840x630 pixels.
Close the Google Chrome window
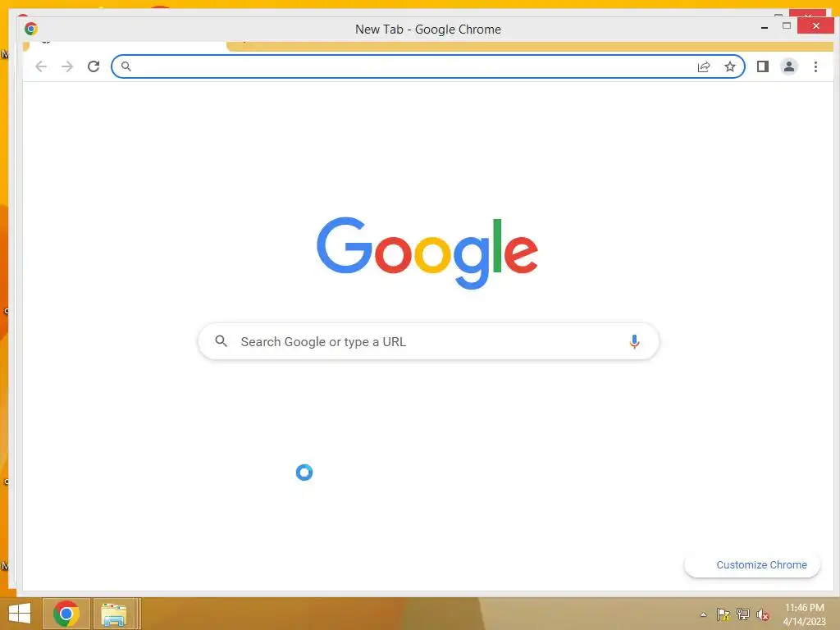[815, 25]
